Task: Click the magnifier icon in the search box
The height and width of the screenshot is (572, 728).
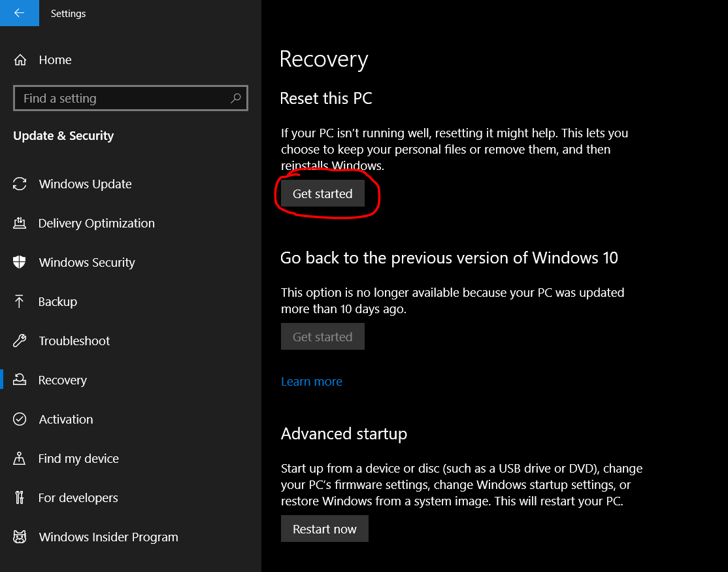Action: coord(236,98)
